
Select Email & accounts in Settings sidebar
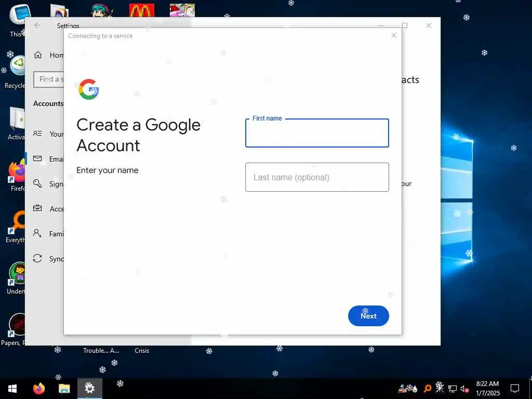(x=48, y=159)
